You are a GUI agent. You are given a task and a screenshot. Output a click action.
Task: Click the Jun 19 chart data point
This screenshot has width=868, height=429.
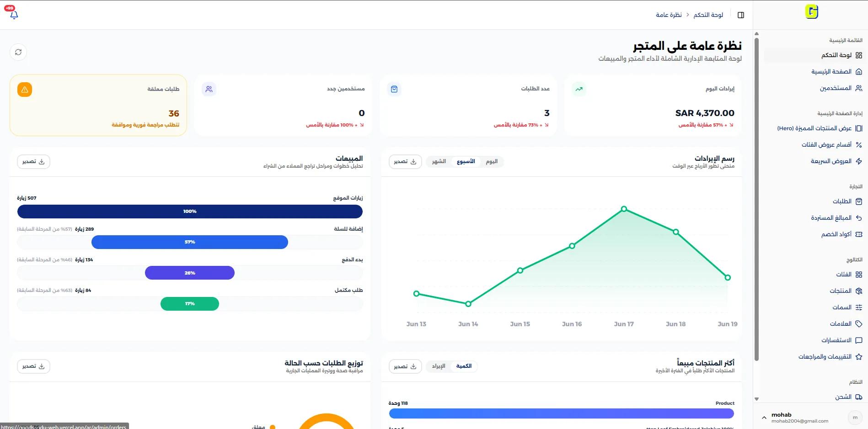(728, 277)
